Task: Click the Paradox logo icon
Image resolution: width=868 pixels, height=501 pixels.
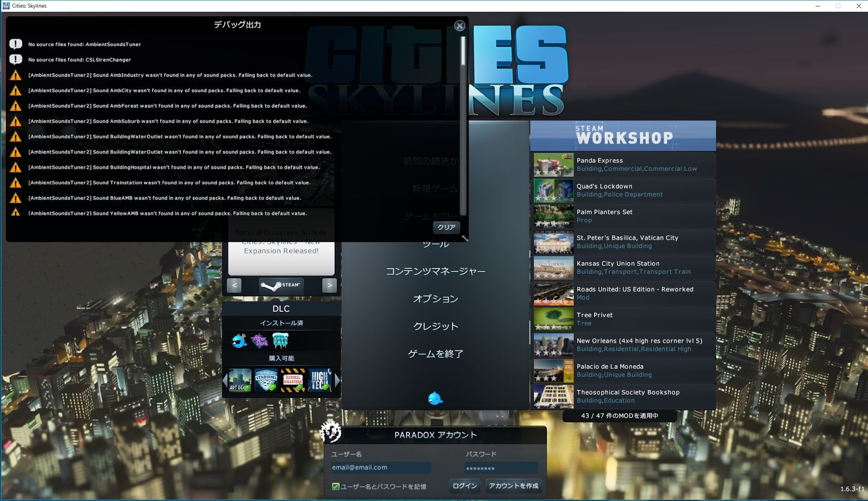Action: pyautogui.click(x=330, y=432)
